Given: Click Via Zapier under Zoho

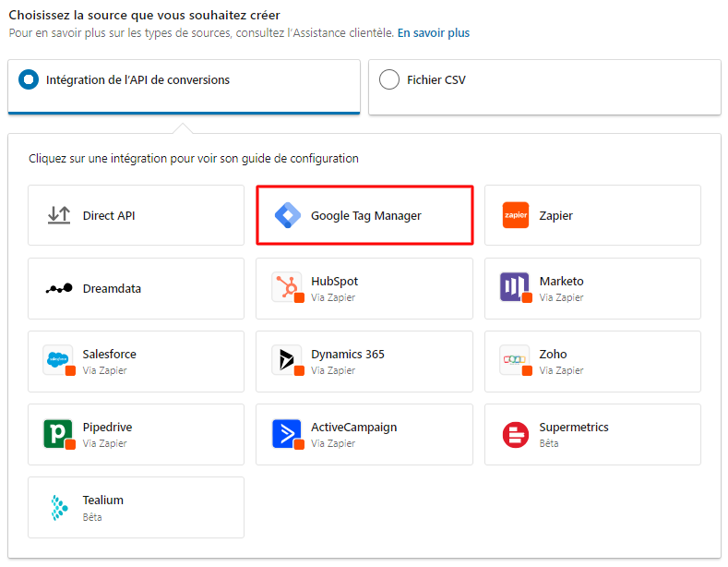Looking at the screenshot, I should 561,370.
